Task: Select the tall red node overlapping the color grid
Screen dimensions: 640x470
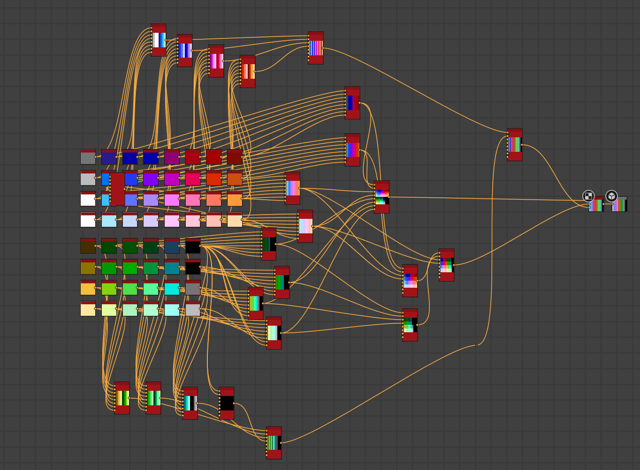Action: pyautogui.click(x=118, y=188)
